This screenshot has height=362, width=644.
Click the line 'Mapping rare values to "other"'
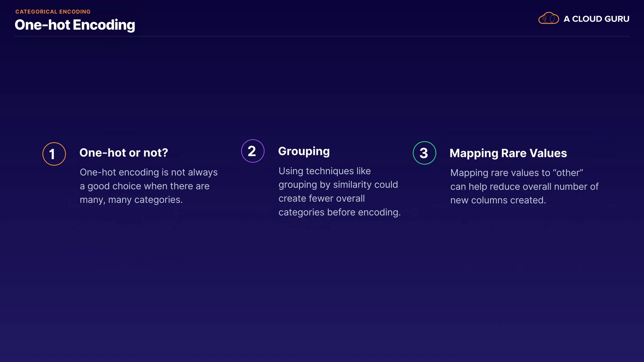tap(517, 173)
